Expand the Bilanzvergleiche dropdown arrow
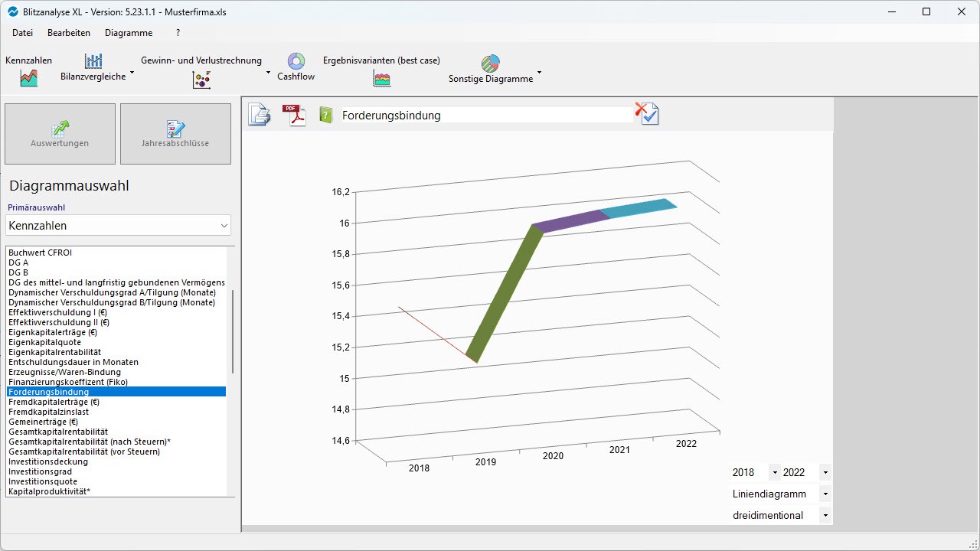 132,73
